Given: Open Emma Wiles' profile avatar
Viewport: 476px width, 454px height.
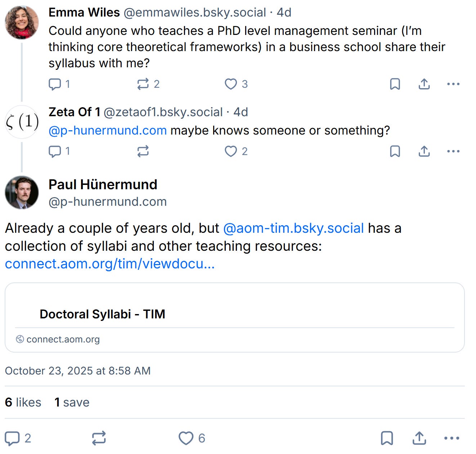Looking at the screenshot, I should pos(22,22).
